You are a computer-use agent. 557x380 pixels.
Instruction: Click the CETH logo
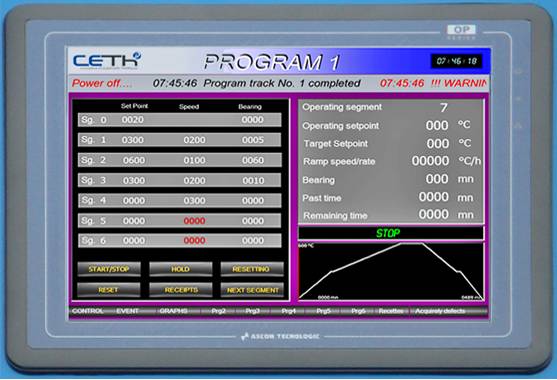[x=107, y=60]
